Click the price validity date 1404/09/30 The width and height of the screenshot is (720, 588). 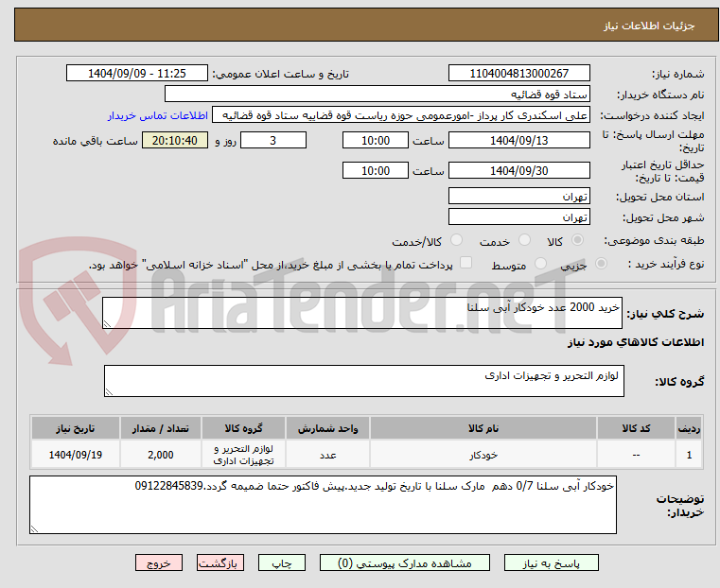click(518, 170)
